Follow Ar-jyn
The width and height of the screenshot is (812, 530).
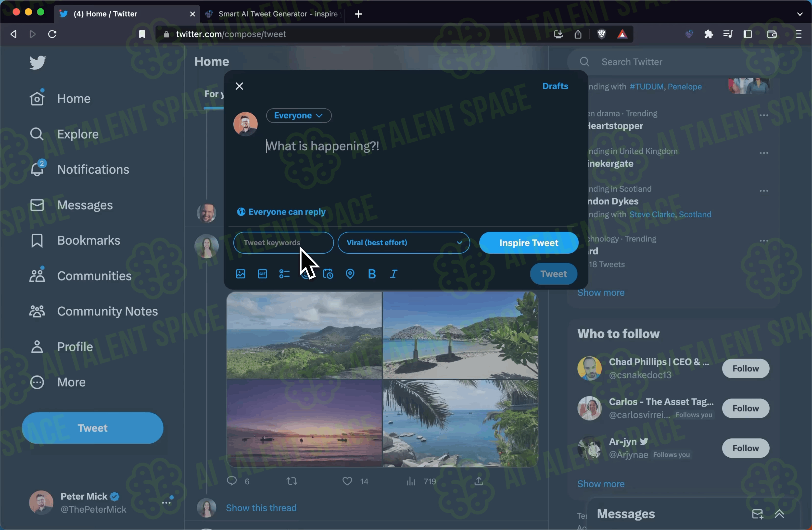point(746,448)
